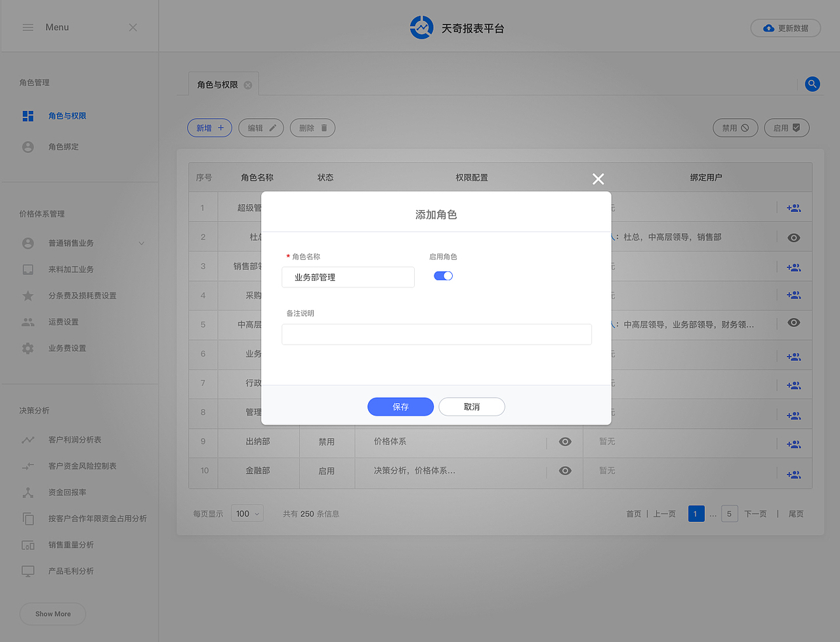Go to 尾页 in pagination
Screen dimensions: 840x642
(796, 514)
